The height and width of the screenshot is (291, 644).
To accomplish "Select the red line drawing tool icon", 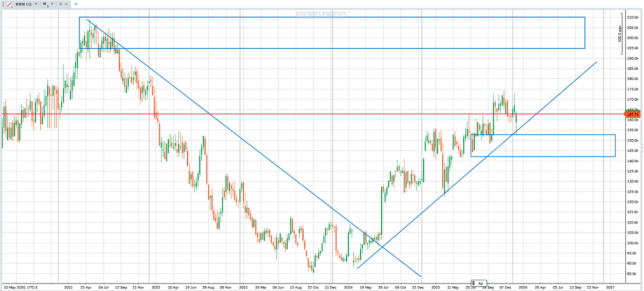I will point(9,4).
